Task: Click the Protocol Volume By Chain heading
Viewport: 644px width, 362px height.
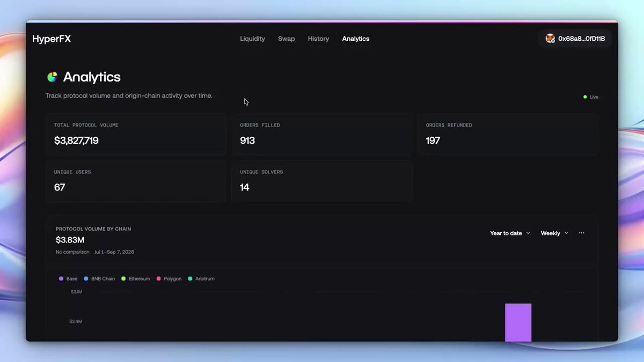Action: pyautogui.click(x=93, y=229)
